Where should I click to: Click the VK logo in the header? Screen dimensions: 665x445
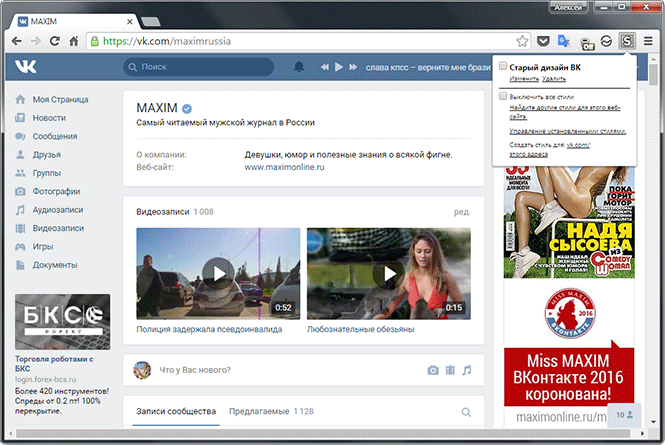[x=26, y=67]
